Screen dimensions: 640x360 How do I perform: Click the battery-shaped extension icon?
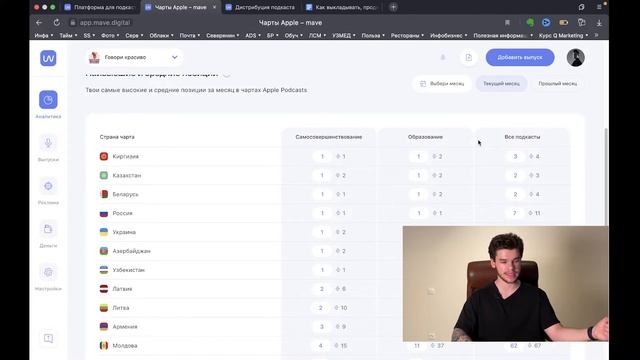tap(564, 23)
